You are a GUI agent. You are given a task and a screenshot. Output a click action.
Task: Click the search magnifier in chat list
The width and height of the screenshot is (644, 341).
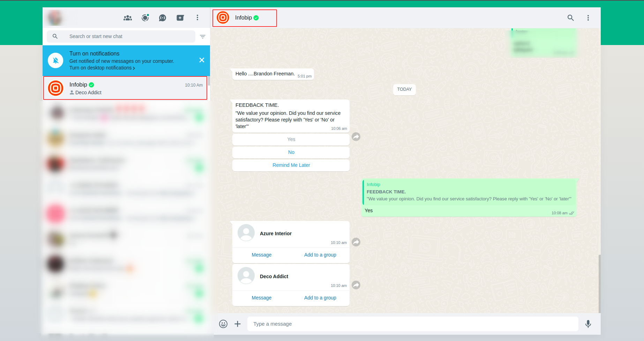(x=55, y=36)
